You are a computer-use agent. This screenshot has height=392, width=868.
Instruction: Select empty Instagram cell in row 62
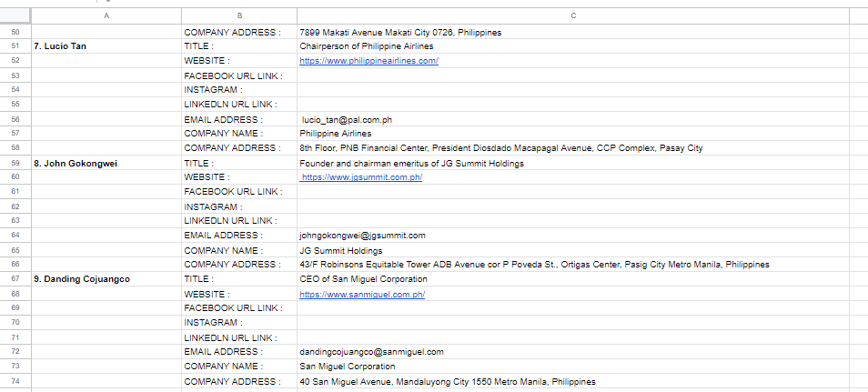coord(573,206)
